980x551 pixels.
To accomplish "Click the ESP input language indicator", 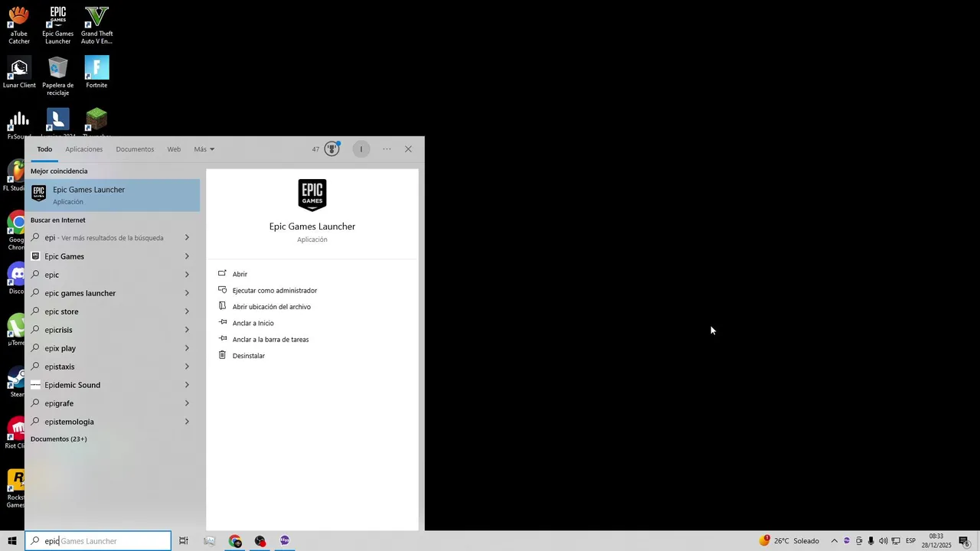I will coord(910,541).
